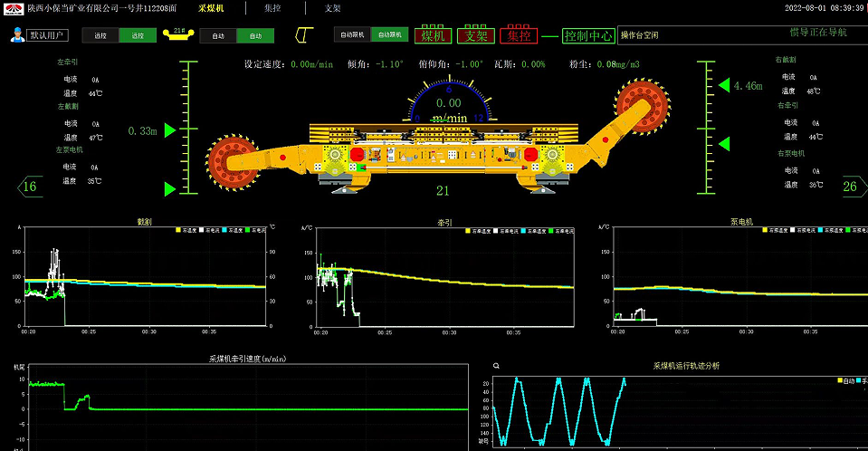868x451 pixels.
Task: Click the 35℃ temperature under 左泵电机
Action: coord(95,180)
